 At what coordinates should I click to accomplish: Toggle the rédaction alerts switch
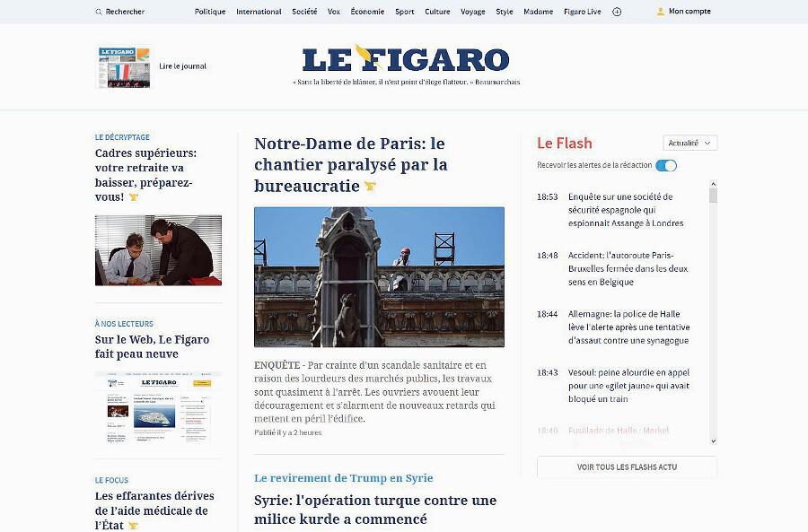click(x=666, y=165)
